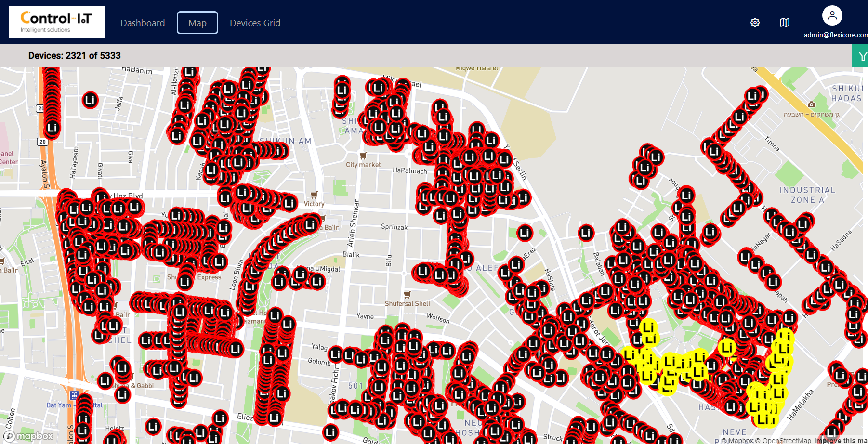
Task: Switch to the Dashboard tab
Action: click(143, 23)
